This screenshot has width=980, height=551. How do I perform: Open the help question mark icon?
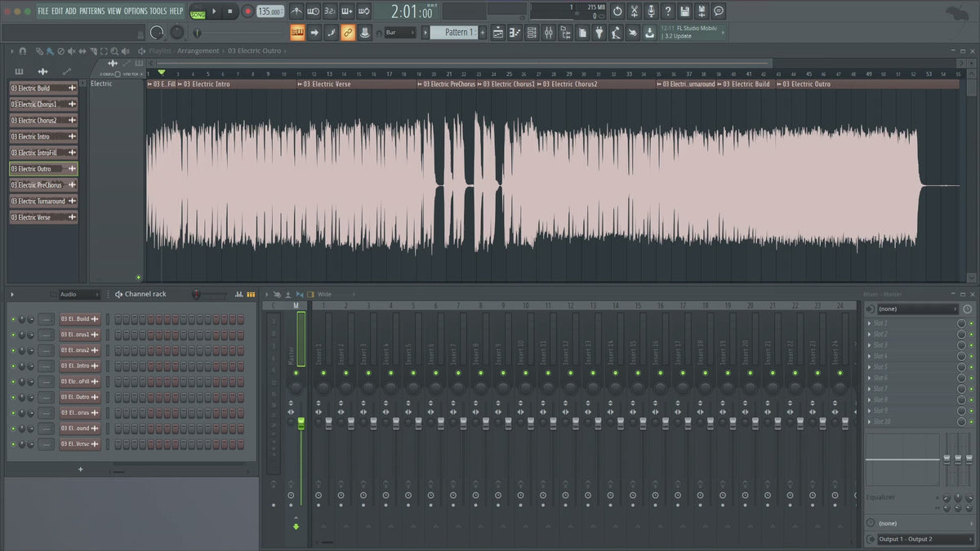pyautogui.click(x=668, y=11)
